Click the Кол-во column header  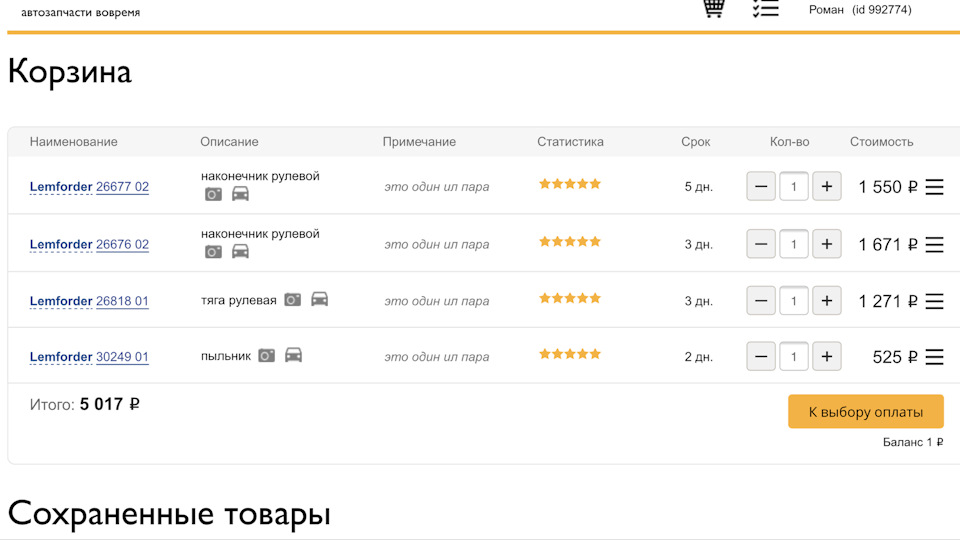pyautogui.click(x=789, y=141)
